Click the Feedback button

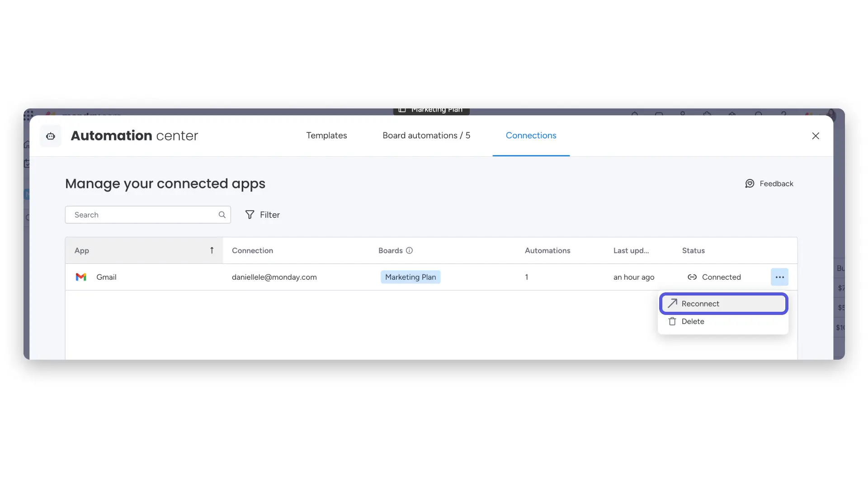[x=769, y=183]
